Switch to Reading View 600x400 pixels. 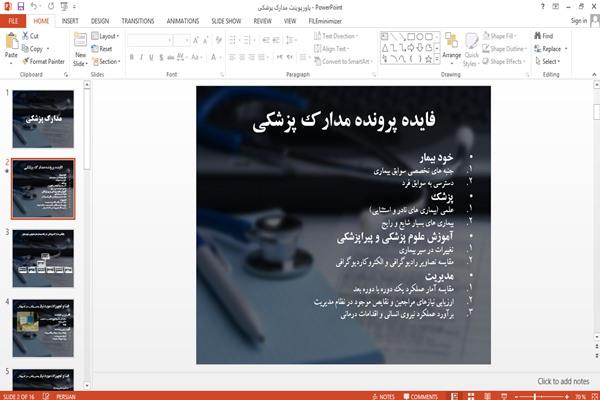click(487, 396)
